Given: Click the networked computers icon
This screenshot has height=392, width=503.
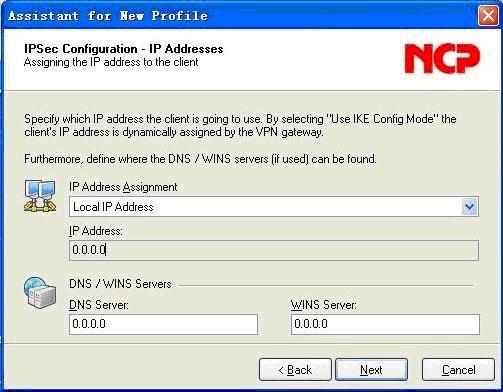Looking at the screenshot, I should coord(40,196).
